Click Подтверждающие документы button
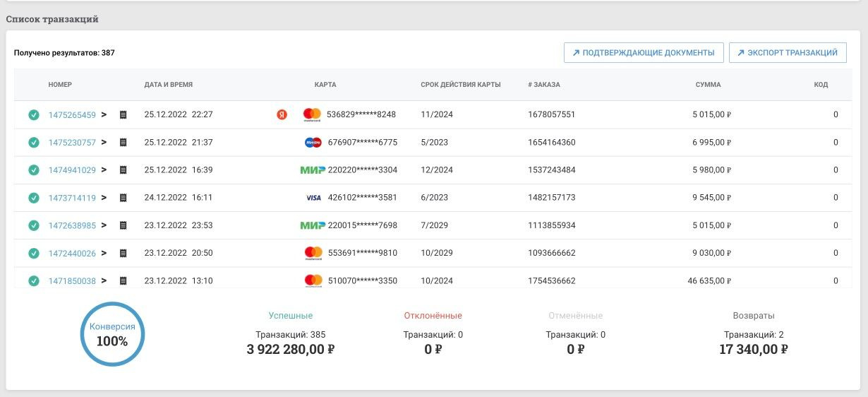Viewport: 868px width, 397px height. tap(644, 52)
